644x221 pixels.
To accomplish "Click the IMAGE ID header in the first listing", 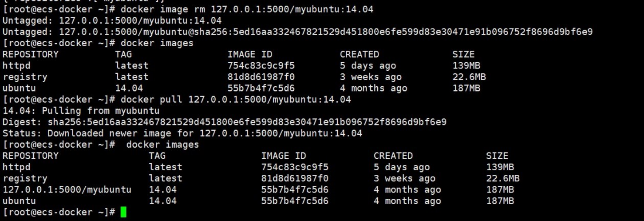I will [x=249, y=54].
